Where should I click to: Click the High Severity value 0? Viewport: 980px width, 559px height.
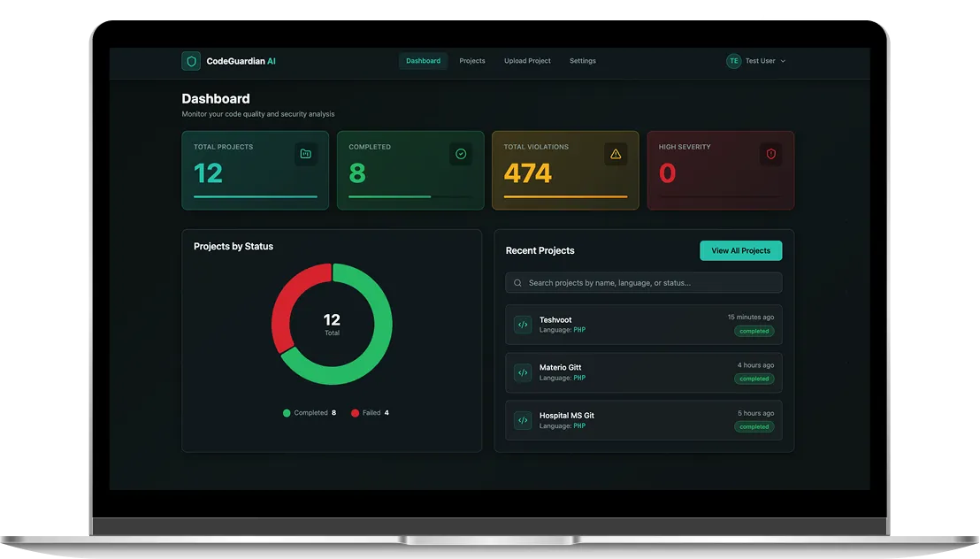pos(667,173)
